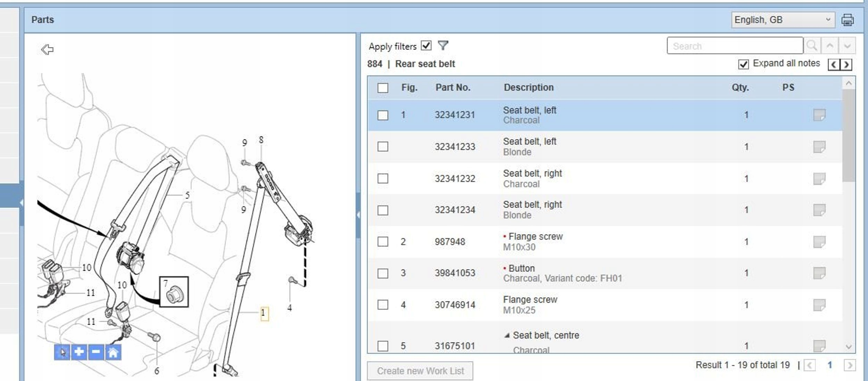Click next search result down chevron
Viewport: 868px width, 381px height.
(x=847, y=46)
